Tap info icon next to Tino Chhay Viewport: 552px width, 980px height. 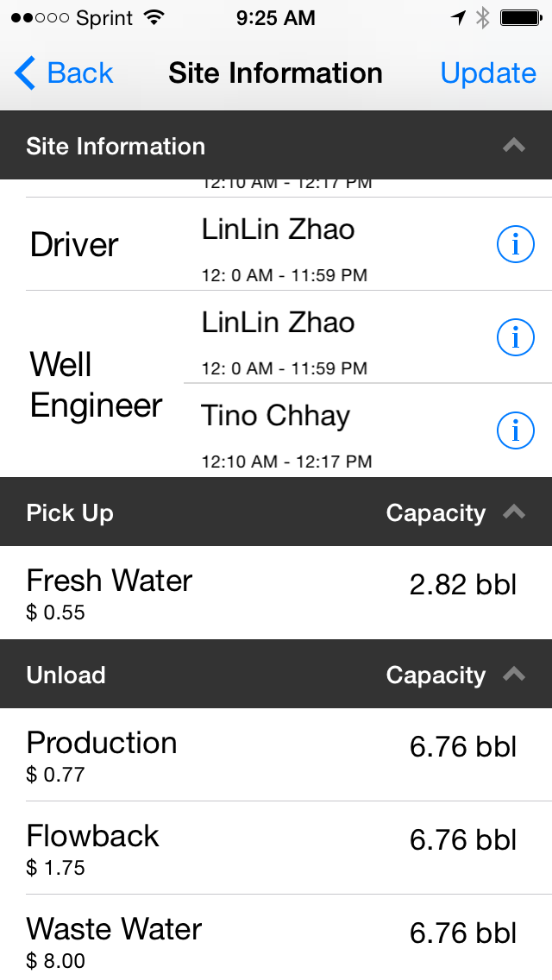516,430
